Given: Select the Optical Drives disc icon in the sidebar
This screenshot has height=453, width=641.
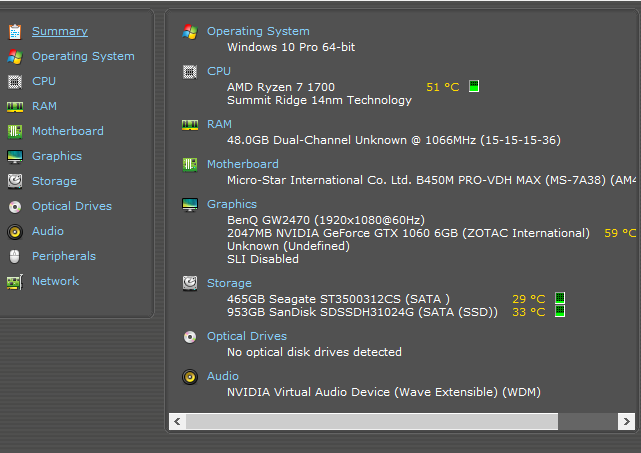Looking at the screenshot, I should click(x=14, y=206).
